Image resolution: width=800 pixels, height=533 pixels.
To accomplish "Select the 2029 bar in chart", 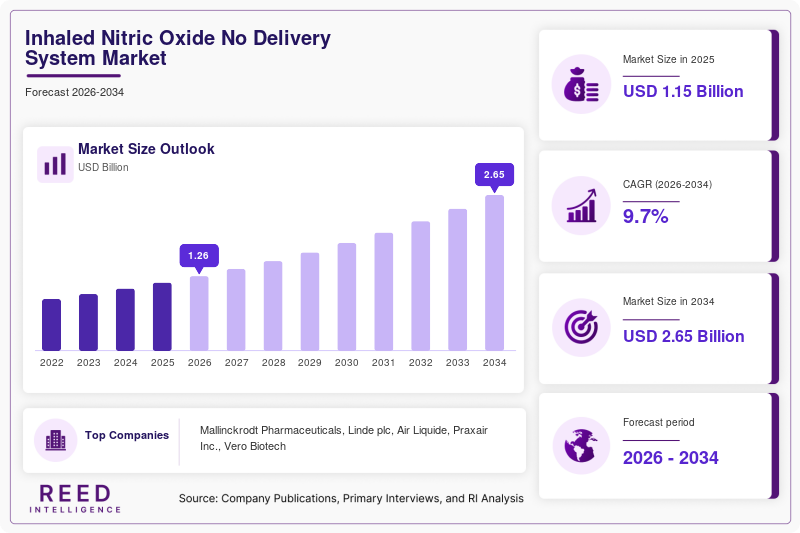I will point(310,302).
